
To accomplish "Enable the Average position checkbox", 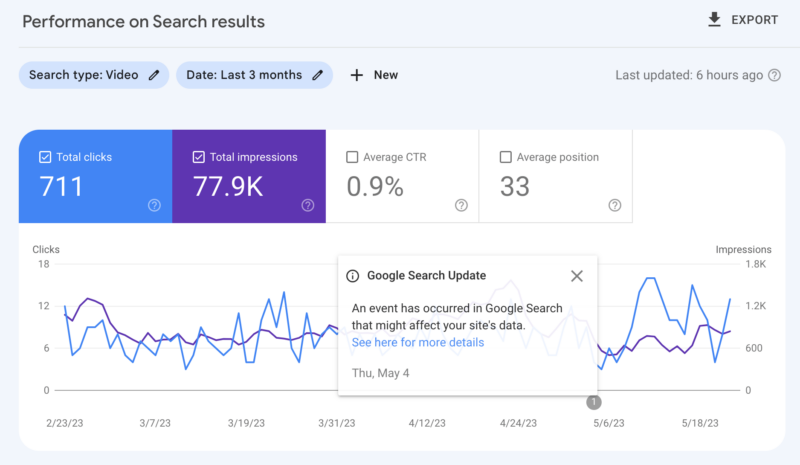I will point(506,157).
